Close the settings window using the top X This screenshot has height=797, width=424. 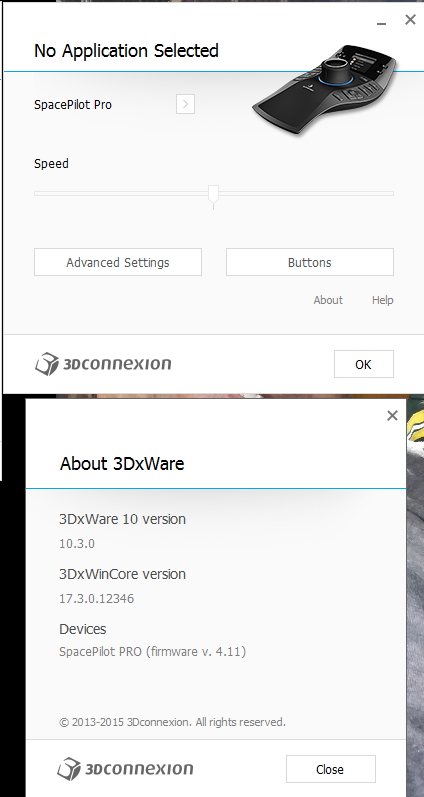pyautogui.click(x=410, y=20)
